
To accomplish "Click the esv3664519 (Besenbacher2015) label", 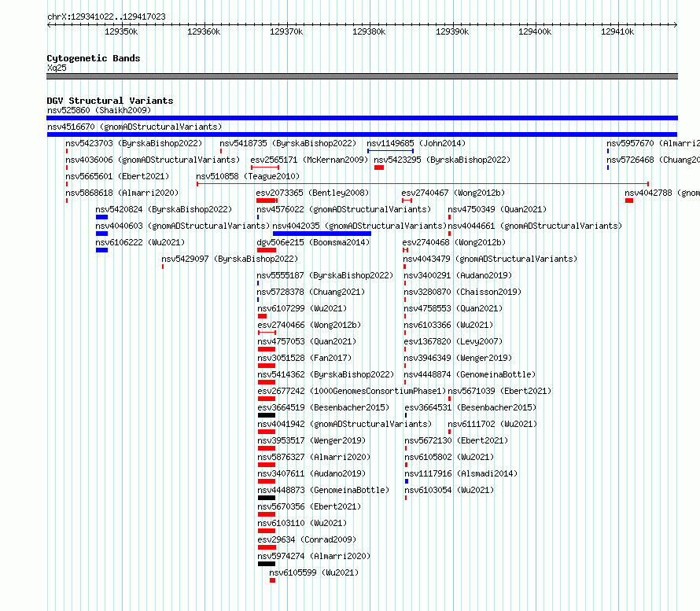I will 323,407.
